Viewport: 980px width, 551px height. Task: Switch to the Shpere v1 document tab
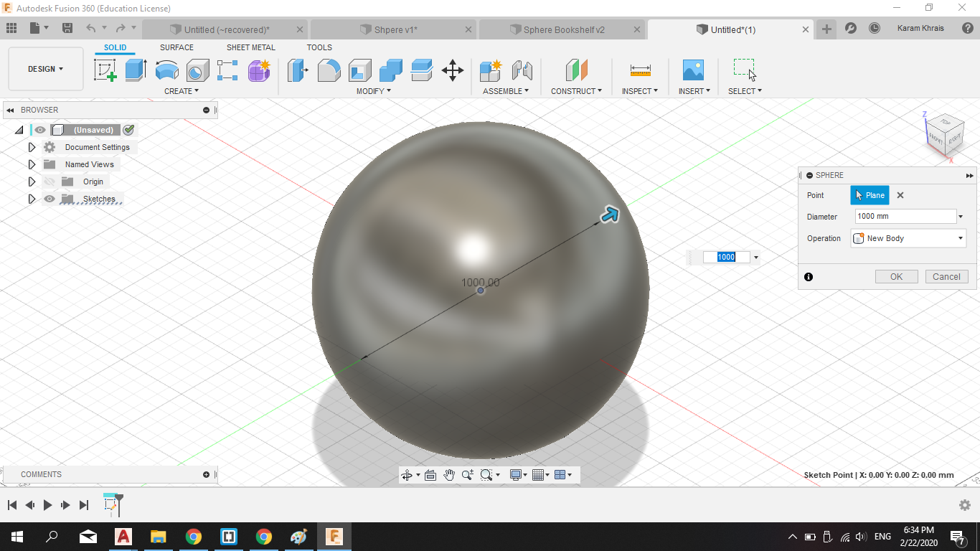[395, 29]
